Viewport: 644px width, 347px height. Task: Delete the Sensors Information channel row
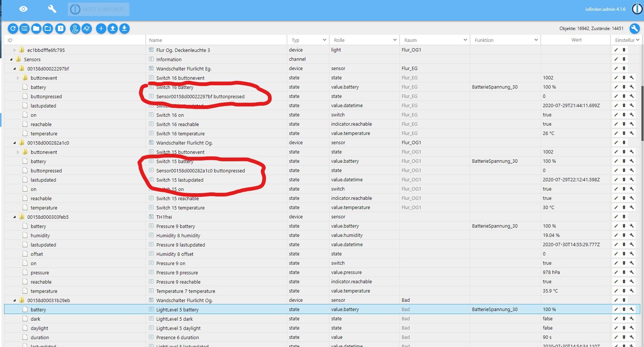624,59
